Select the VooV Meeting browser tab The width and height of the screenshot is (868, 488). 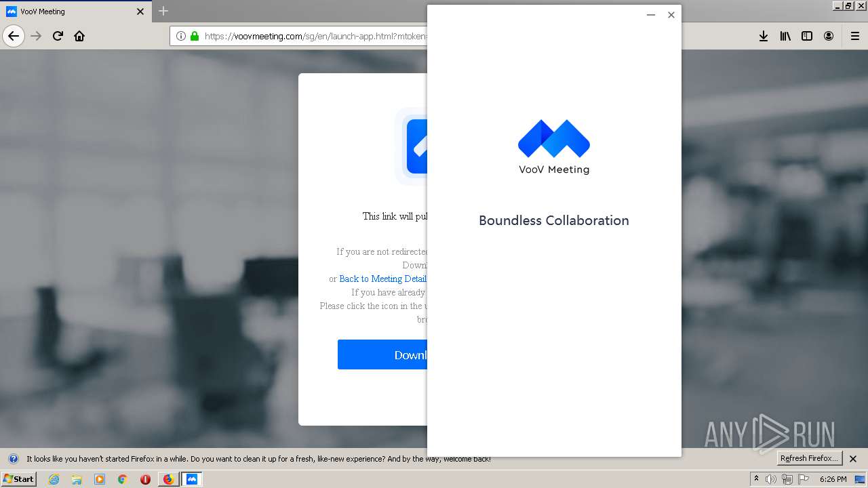point(75,12)
